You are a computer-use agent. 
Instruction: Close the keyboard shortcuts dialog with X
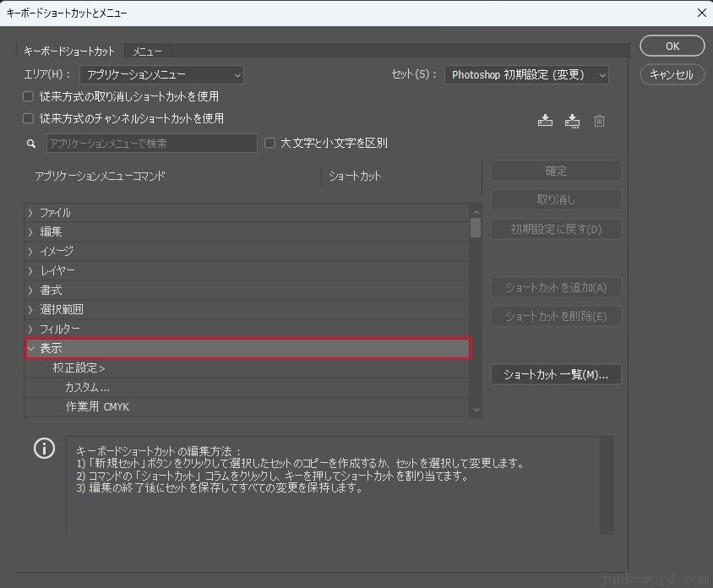700,13
